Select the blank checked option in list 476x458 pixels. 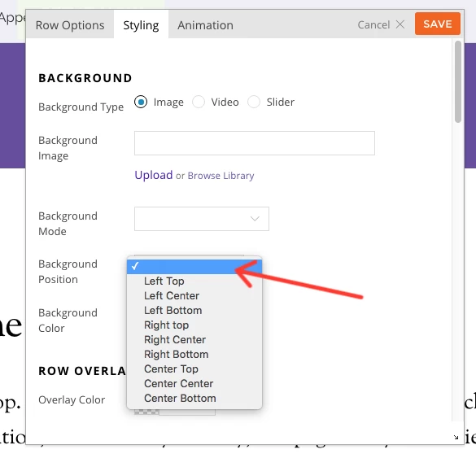click(194, 267)
